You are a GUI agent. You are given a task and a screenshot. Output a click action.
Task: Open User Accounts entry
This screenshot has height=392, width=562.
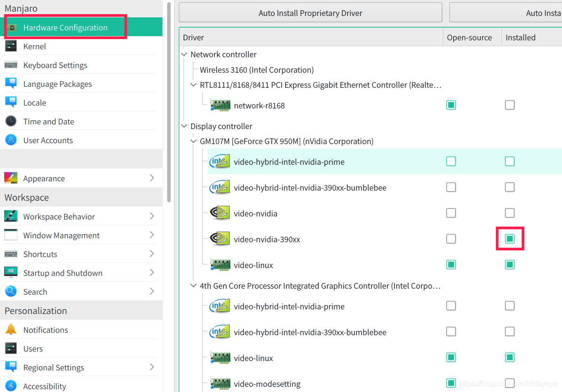81,140
